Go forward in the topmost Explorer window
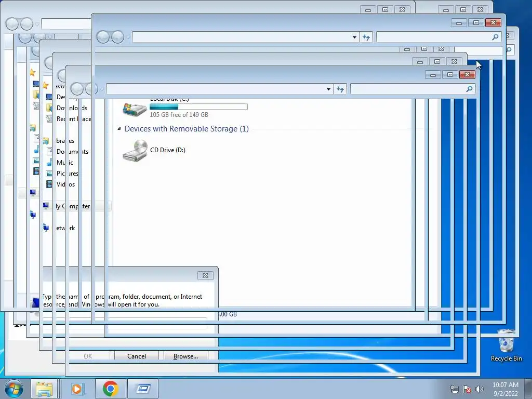532x399 pixels. point(118,37)
